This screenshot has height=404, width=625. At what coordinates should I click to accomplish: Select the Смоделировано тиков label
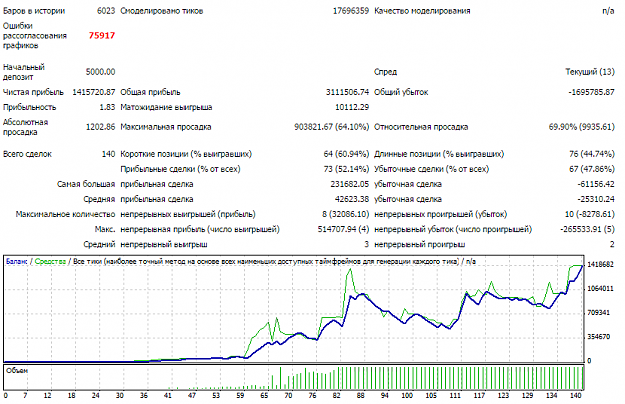tap(162, 11)
